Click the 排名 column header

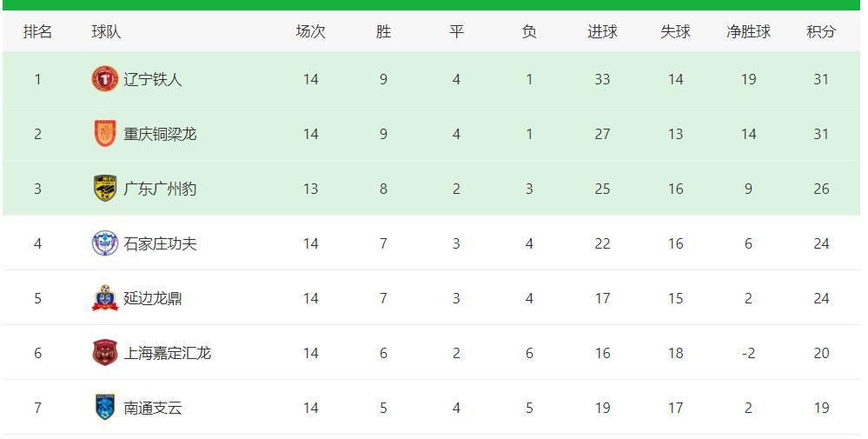click(37, 31)
